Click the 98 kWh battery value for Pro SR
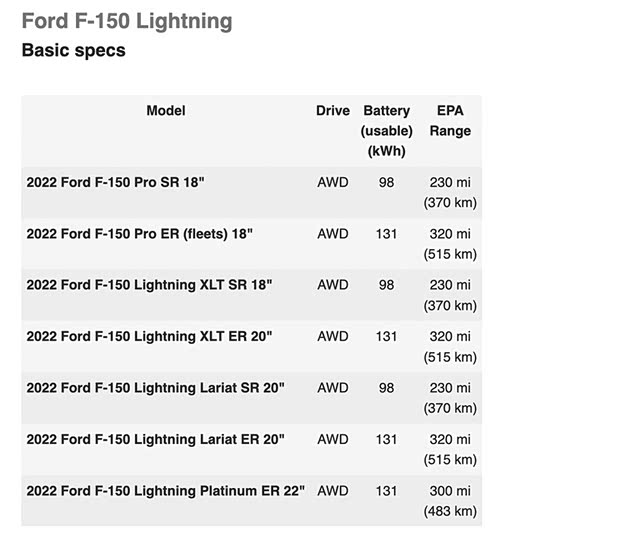Image resolution: width=620 pixels, height=547 pixels. [x=387, y=183]
